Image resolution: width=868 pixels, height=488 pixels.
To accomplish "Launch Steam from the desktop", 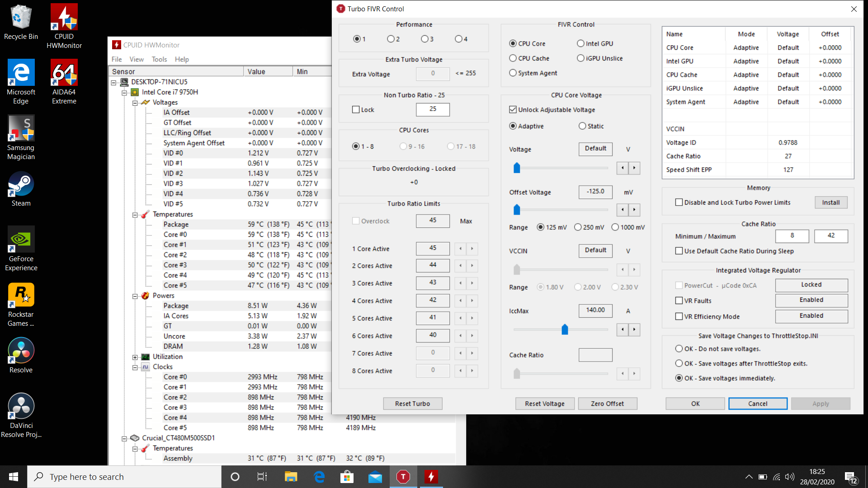I will pos(21,189).
